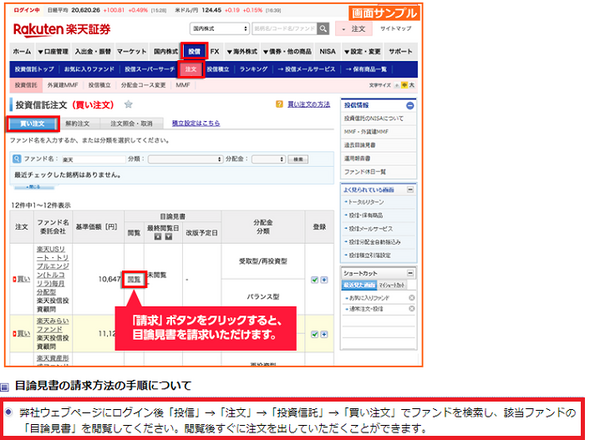Click the 閲覧 button for 楽天USリート fund
This screenshot has width=600, height=440.
(x=134, y=279)
